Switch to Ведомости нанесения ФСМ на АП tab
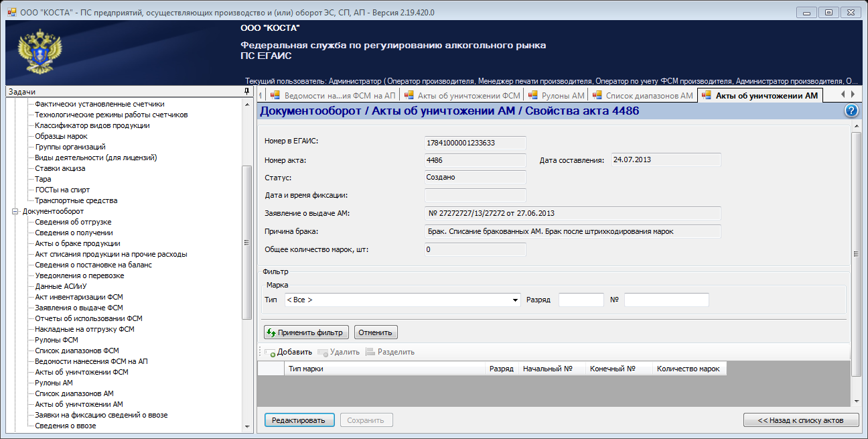The image size is (868, 439). 333,96
